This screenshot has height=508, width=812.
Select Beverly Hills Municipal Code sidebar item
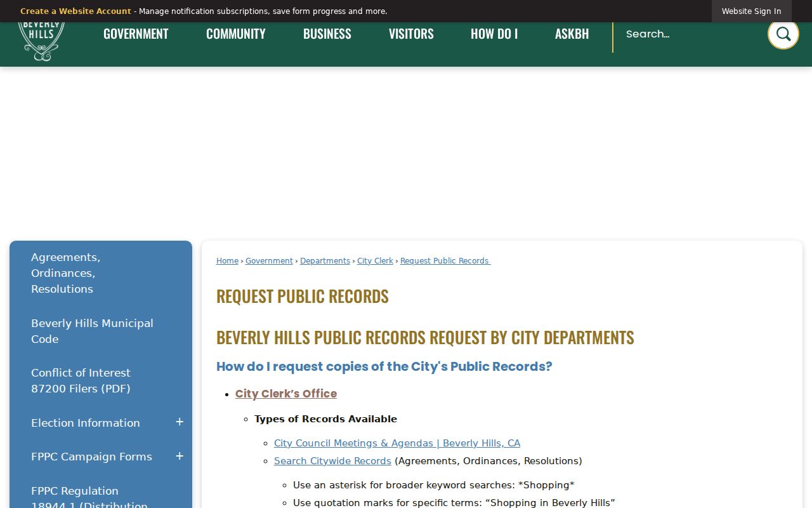pyautogui.click(x=101, y=331)
